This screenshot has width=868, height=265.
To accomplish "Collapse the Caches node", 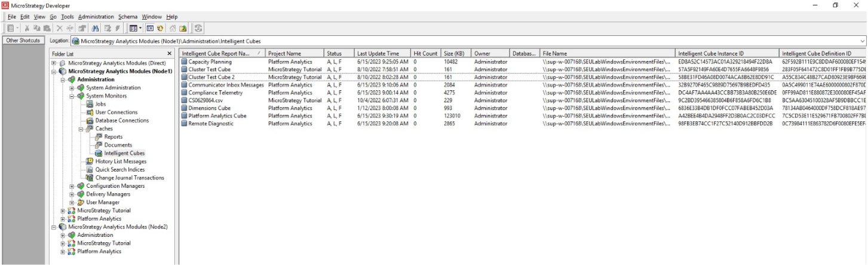I will coord(81,129).
